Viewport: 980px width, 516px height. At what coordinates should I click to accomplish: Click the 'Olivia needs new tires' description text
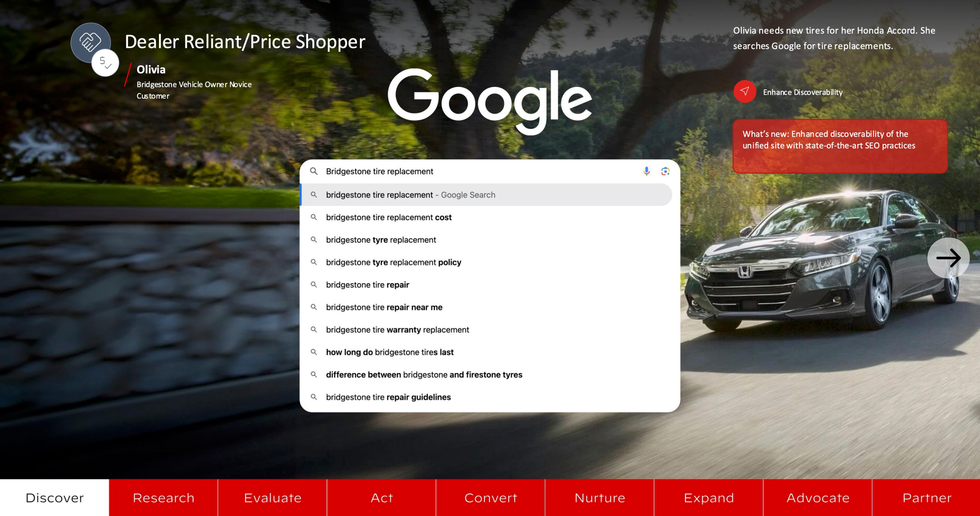click(834, 38)
